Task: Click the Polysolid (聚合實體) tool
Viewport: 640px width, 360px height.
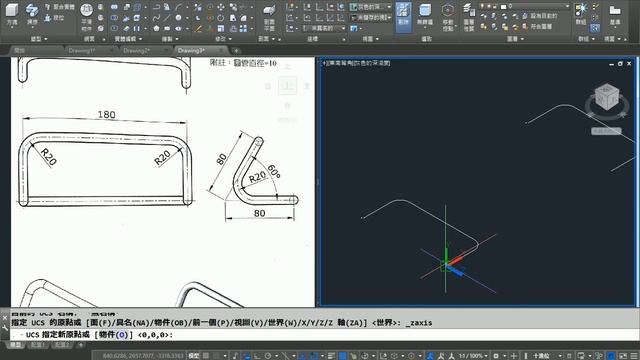Action: tap(60, 7)
